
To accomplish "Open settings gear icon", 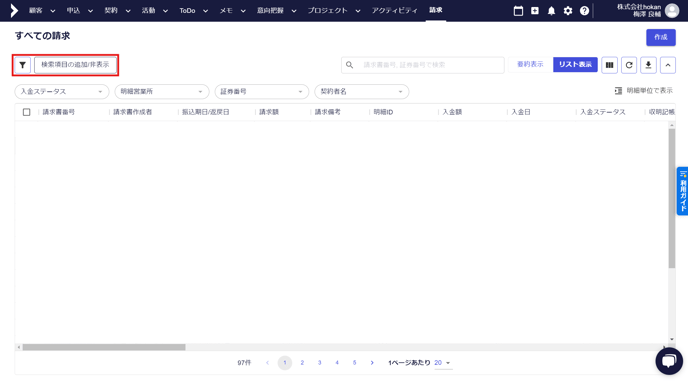I will [568, 11].
